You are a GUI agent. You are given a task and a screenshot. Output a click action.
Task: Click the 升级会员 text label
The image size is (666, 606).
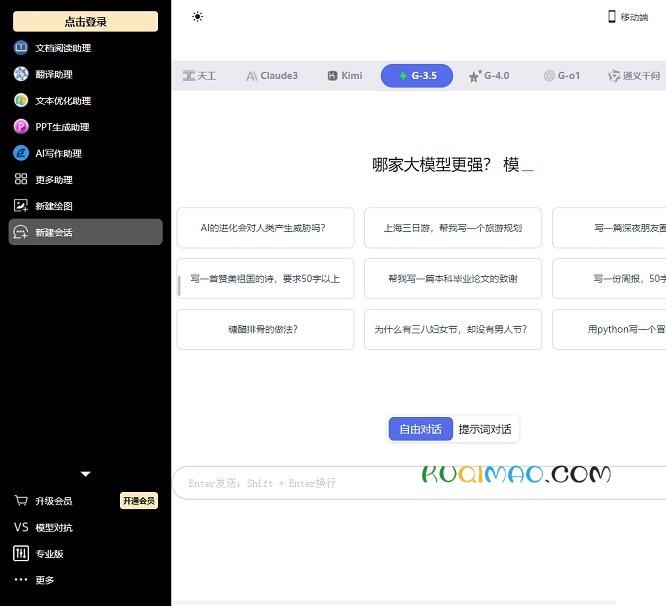pyautogui.click(x=54, y=501)
